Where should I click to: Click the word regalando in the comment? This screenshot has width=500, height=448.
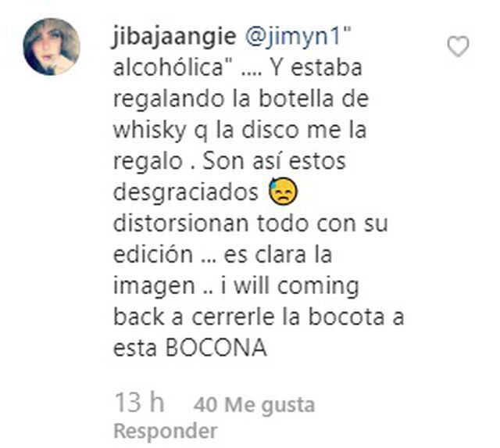click(x=169, y=100)
